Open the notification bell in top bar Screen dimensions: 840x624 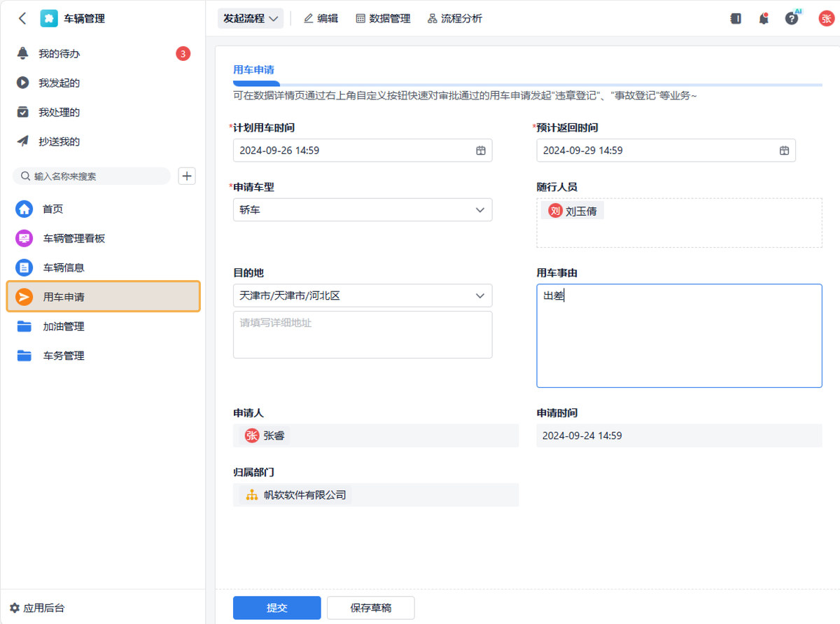(x=764, y=19)
